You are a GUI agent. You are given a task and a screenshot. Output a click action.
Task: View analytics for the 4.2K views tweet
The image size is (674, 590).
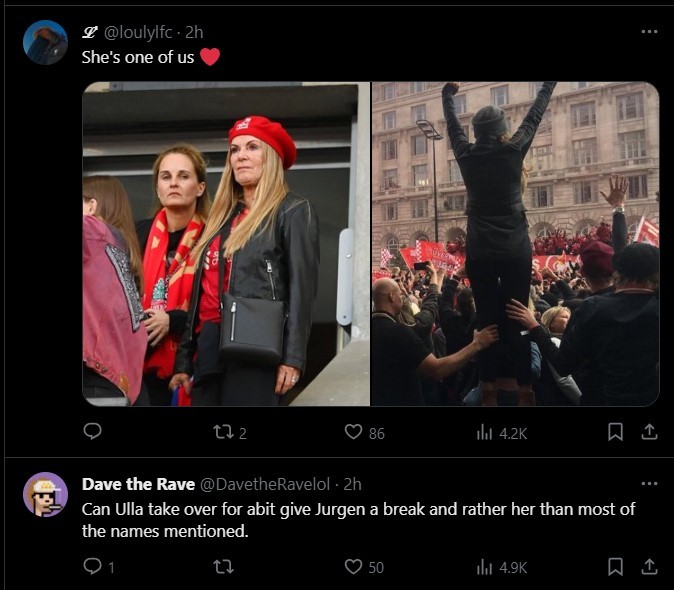[485, 432]
